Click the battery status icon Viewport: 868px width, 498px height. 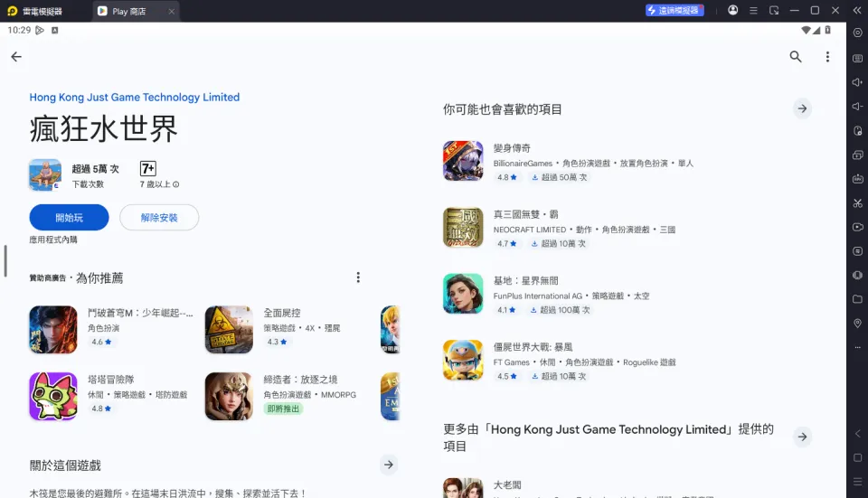pos(827,30)
